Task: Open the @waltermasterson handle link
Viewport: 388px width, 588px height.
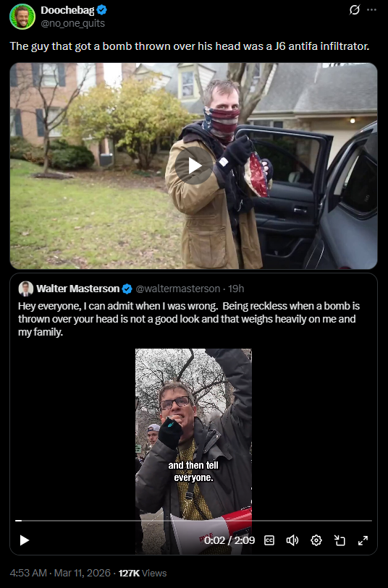Action: [177, 289]
